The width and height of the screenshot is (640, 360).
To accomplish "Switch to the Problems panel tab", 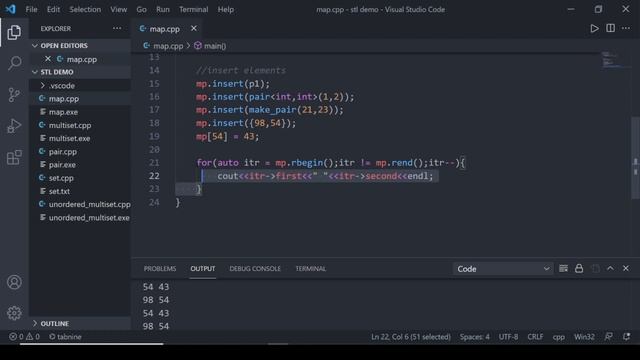I will click(x=160, y=269).
